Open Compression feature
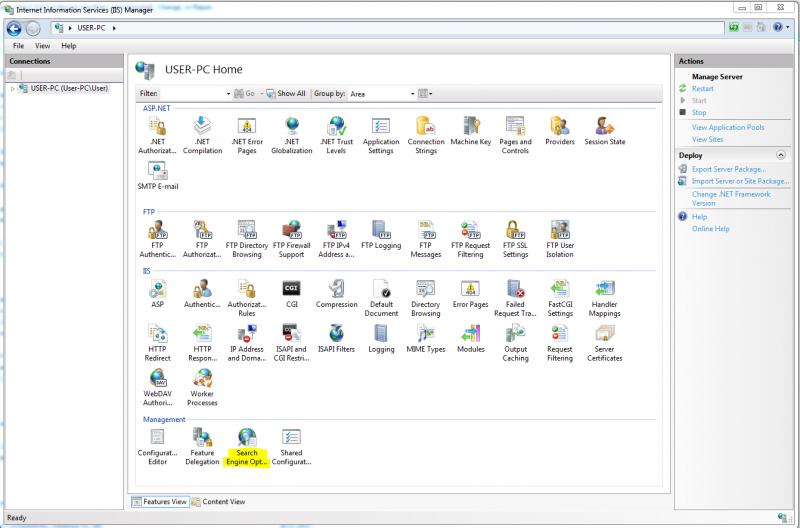The image size is (800, 528). (x=336, y=293)
